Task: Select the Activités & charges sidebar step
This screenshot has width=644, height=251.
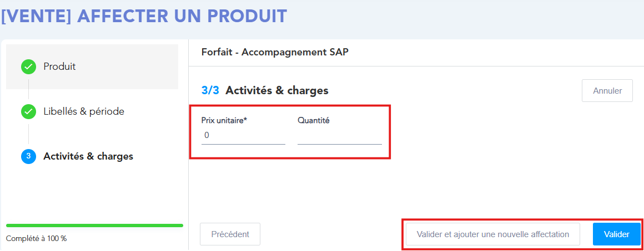Action: (x=88, y=156)
